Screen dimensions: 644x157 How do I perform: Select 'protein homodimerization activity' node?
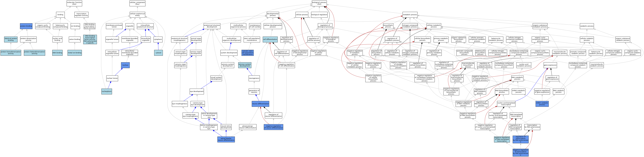(11, 53)
